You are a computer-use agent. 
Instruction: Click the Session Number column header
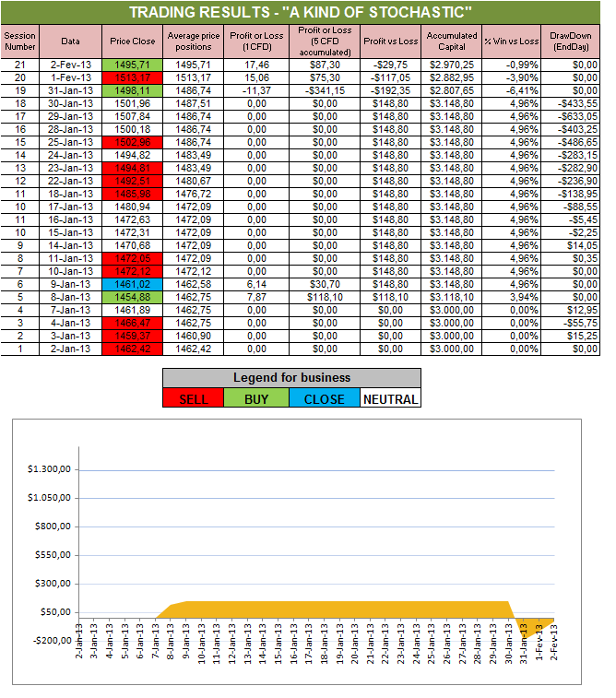tap(20, 41)
